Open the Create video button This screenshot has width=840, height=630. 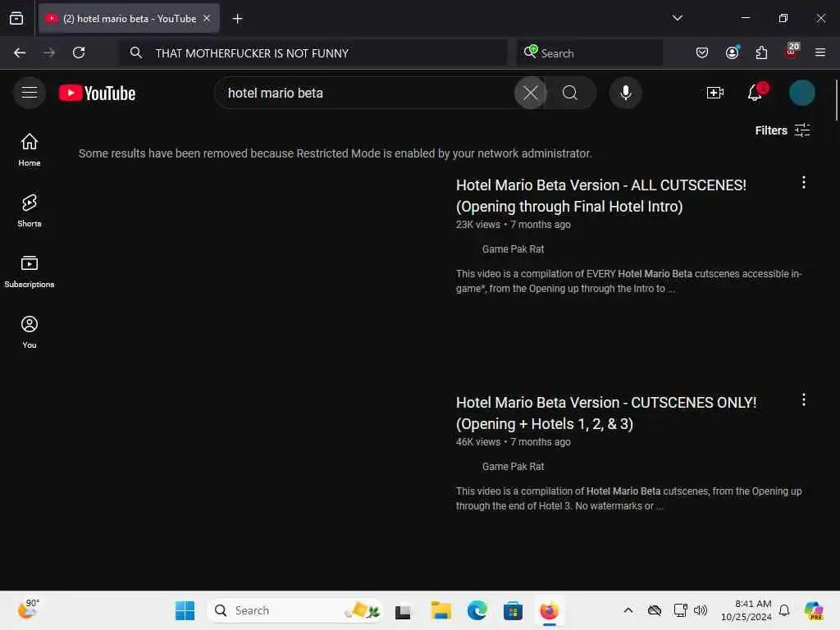pos(715,93)
